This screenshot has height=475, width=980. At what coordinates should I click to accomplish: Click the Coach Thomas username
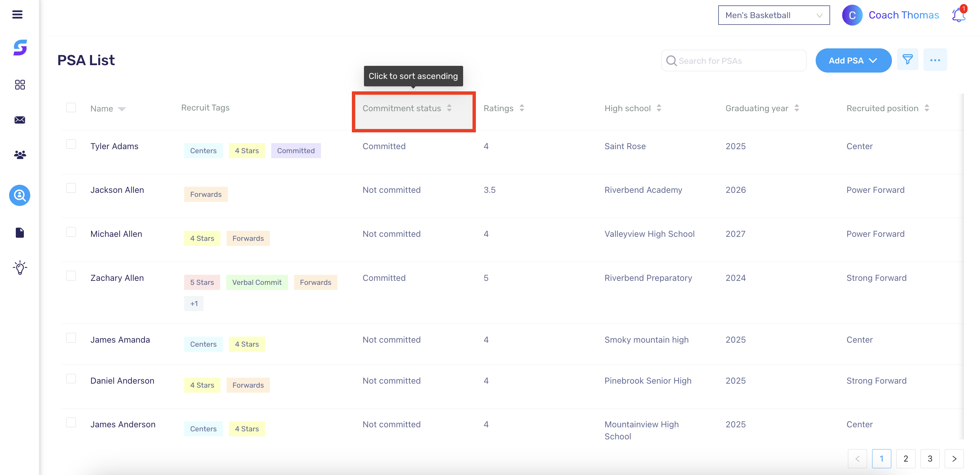(903, 15)
